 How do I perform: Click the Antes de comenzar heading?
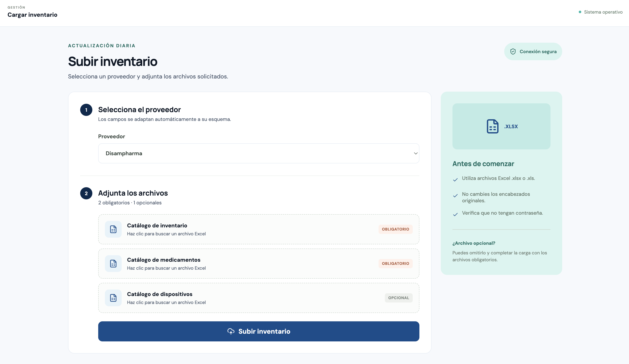click(483, 164)
